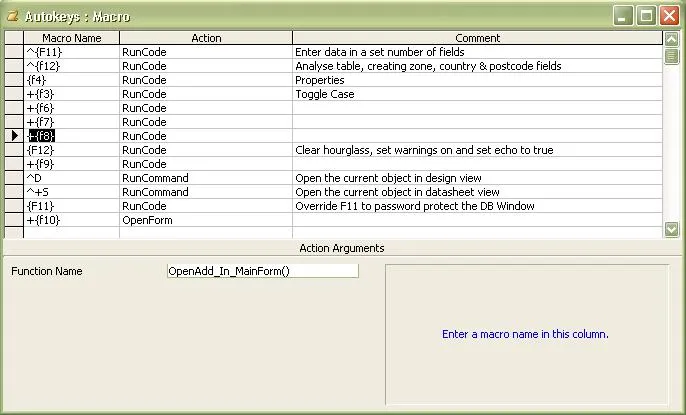Select the {f4} macro name cell

click(x=71, y=80)
